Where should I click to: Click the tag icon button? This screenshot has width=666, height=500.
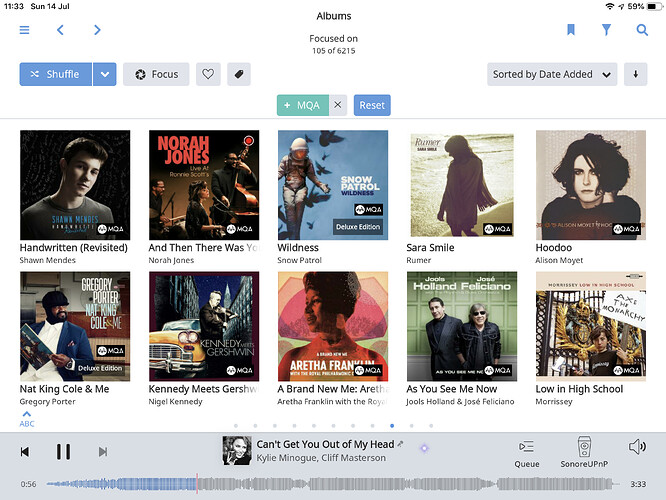tap(238, 74)
